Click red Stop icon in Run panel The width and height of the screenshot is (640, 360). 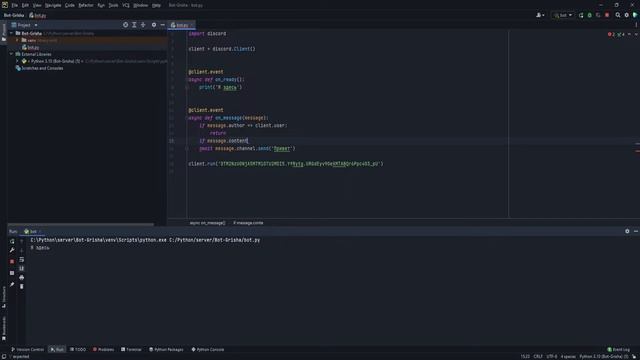(12, 261)
